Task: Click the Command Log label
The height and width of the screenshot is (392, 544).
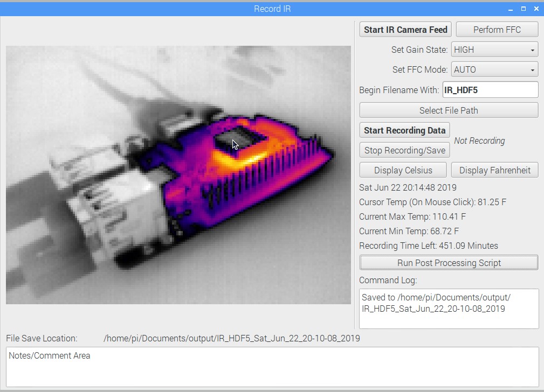Action: pos(388,280)
